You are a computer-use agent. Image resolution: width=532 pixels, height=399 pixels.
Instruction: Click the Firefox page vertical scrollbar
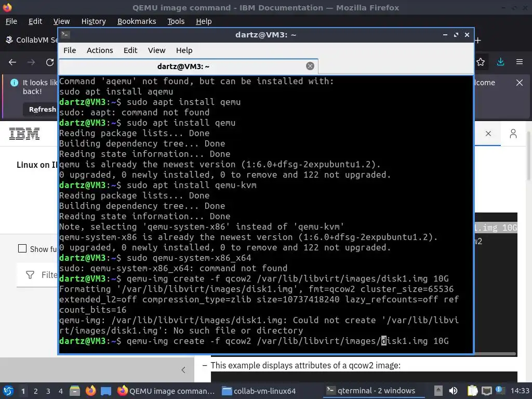coord(529,156)
